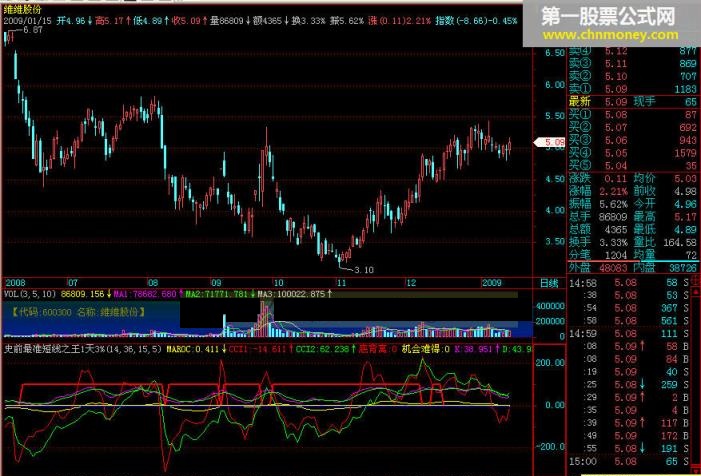701x476 pixels.
Task: Click the 卖② ask row at 5.10
Action: click(632, 76)
